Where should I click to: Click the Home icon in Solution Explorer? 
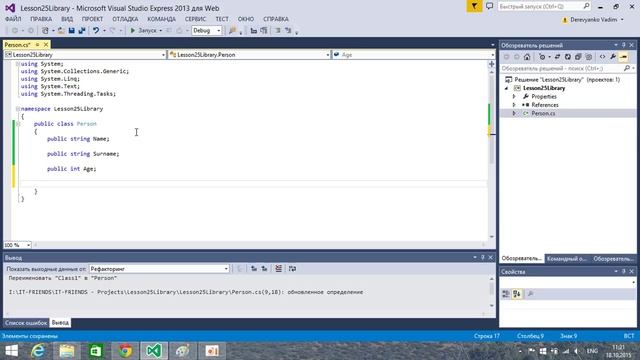[x=527, y=57]
